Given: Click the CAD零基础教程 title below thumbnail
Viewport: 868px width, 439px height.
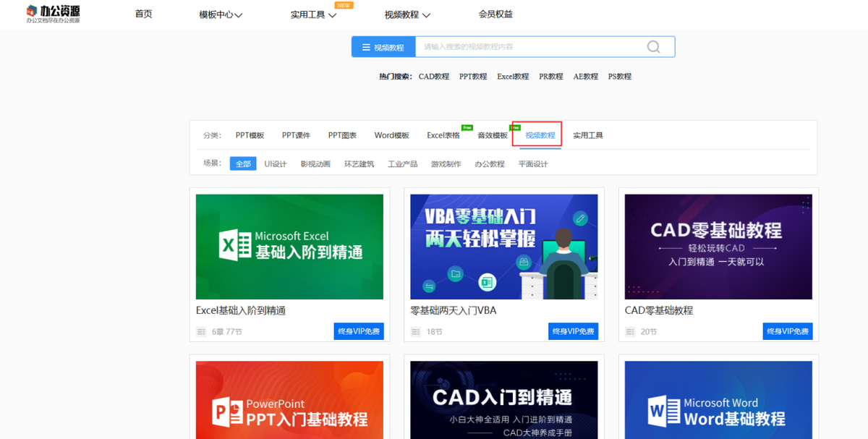Looking at the screenshot, I should pyautogui.click(x=659, y=310).
